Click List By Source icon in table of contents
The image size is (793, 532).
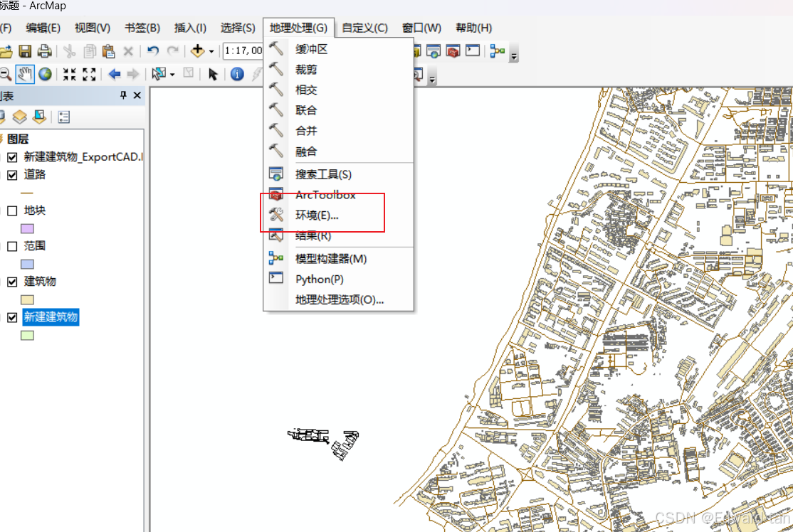[x=20, y=117]
